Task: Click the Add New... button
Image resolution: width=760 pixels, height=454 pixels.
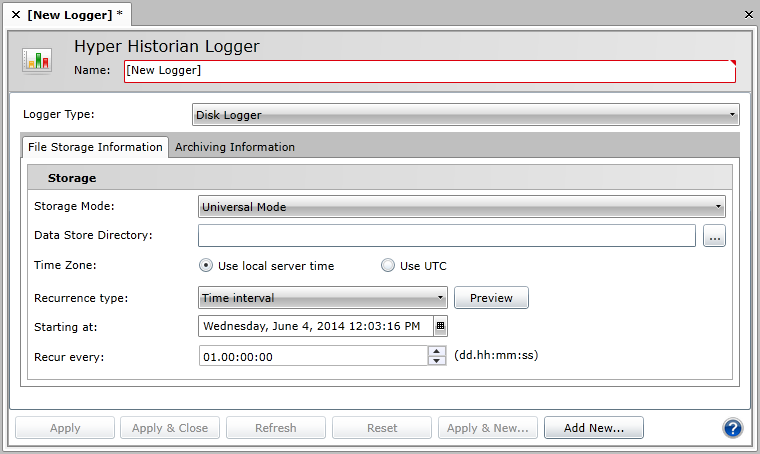Action: (594, 428)
